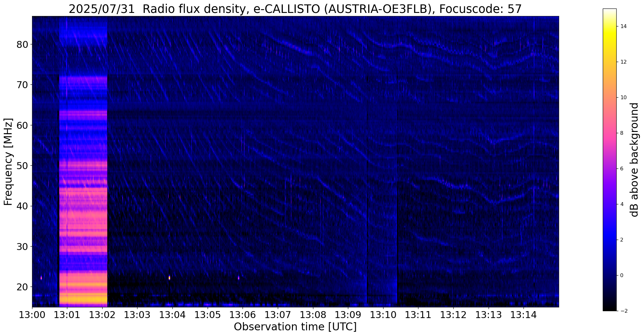
Task: Click the 13:02 time tick label
Action: click(102, 315)
